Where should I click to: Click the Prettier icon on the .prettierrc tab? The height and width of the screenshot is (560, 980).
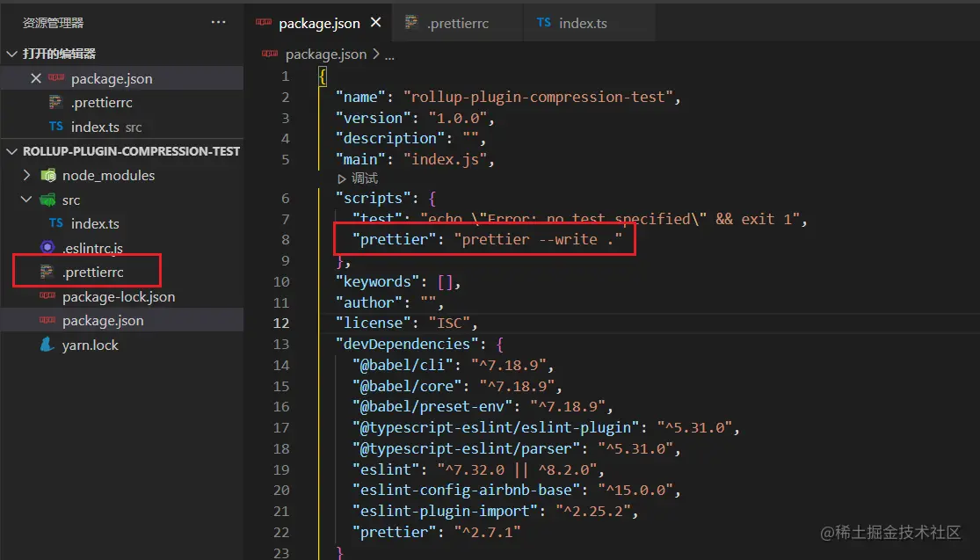click(x=410, y=24)
